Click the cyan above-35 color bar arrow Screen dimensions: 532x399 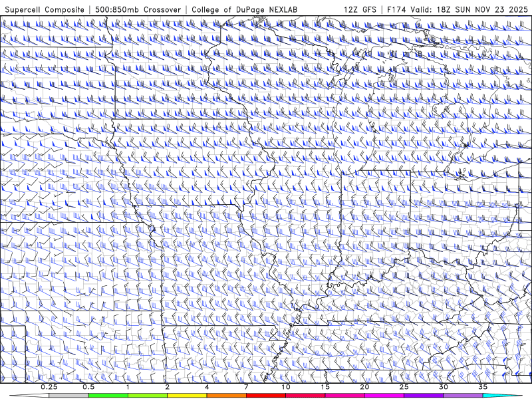click(x=502, y=396)
